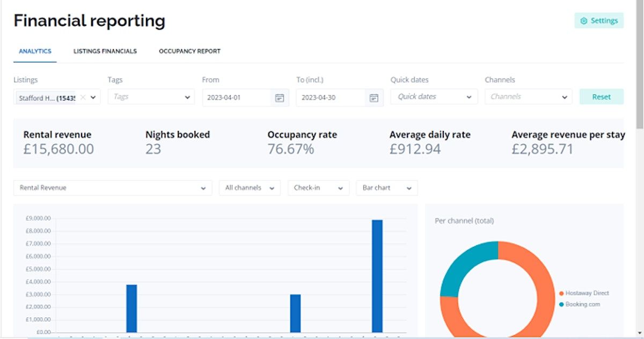
Task: Click the tallest blue revenue bar
Action: point(377,276)
